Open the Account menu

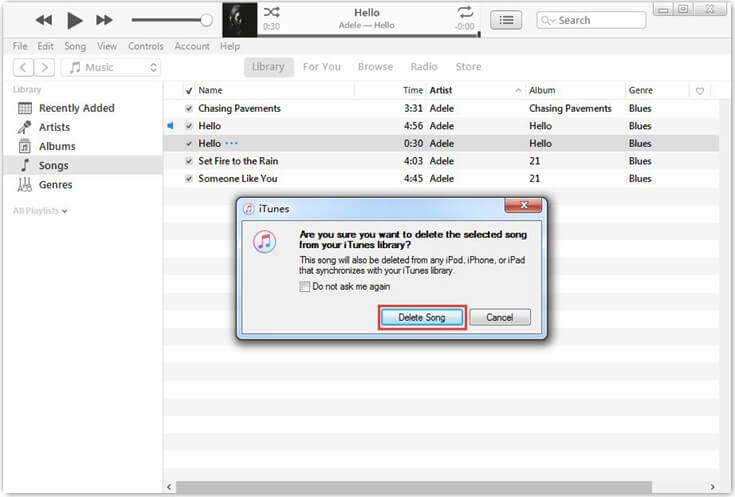pos(192,46)
